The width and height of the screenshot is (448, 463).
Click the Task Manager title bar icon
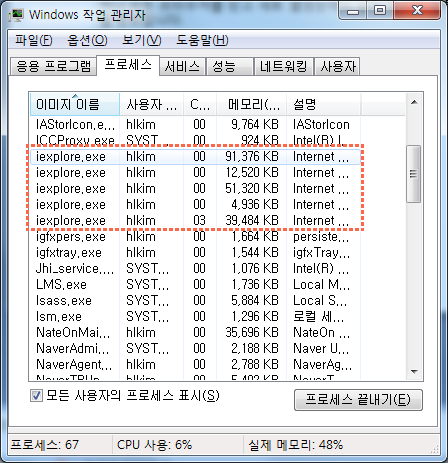point(16,15)
